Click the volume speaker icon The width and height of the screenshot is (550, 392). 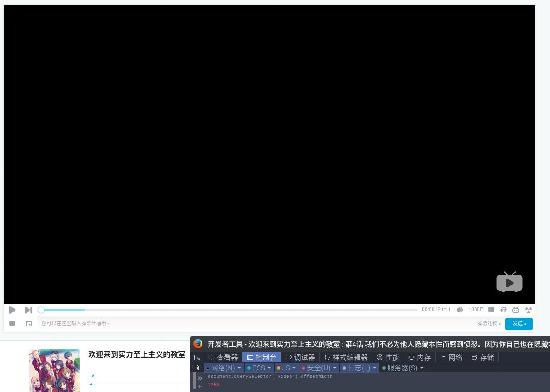pyautogui.click(x=460, y=309)
